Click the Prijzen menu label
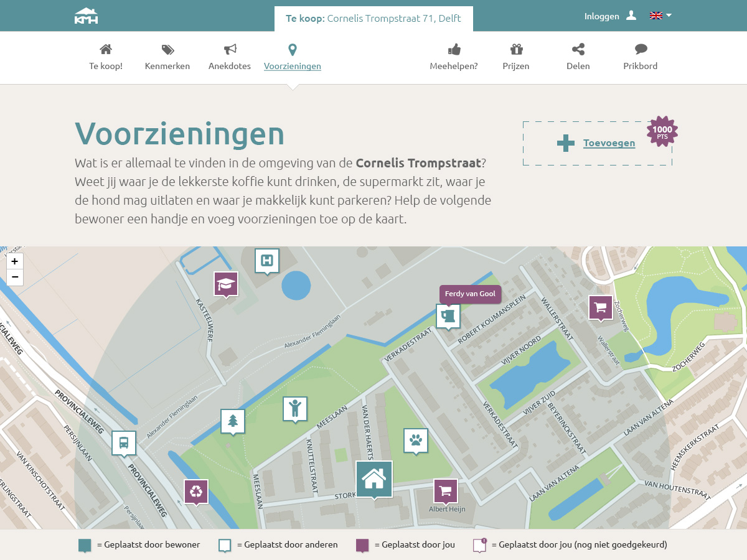 [x=516, y=66]
